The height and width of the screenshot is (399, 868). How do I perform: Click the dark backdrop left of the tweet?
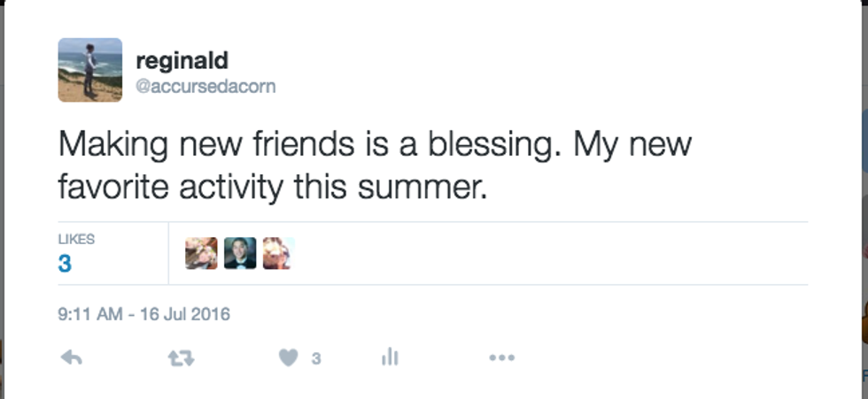coord(2,177)
